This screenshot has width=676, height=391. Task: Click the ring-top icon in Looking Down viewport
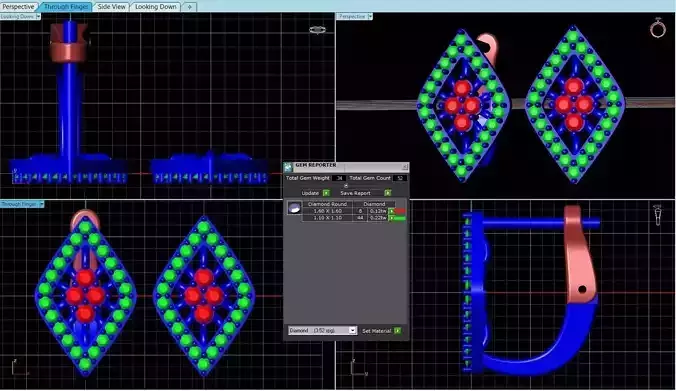[317, 30]
